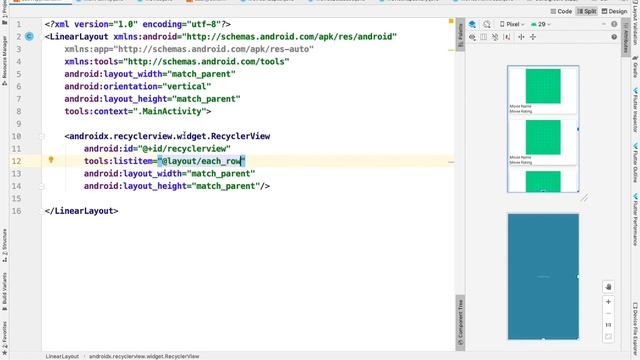The height and width of the screenshot is (360, 640).
Task: Select LinearLayout in the breadcrumb bar
Action: click(x=62, y=356)
